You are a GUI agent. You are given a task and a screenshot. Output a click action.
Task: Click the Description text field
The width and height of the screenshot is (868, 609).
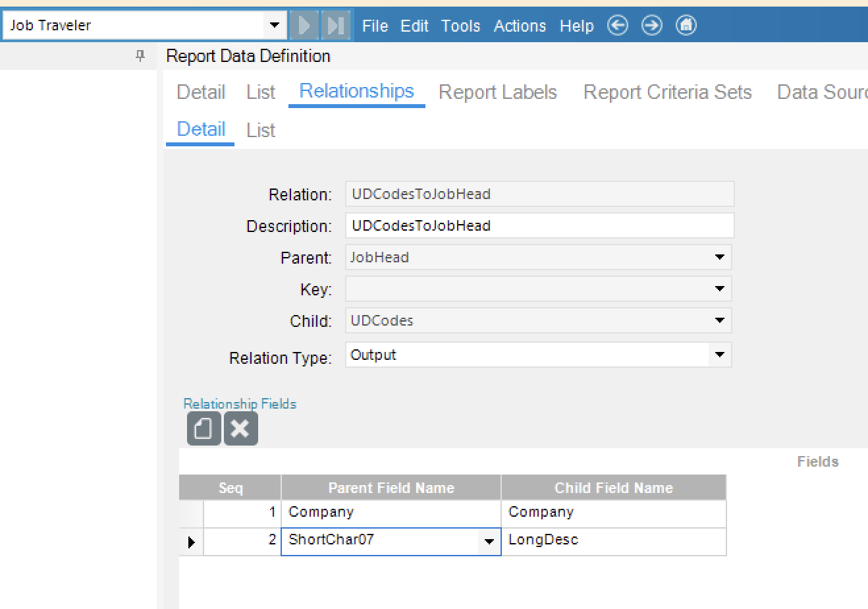point(539,226)
